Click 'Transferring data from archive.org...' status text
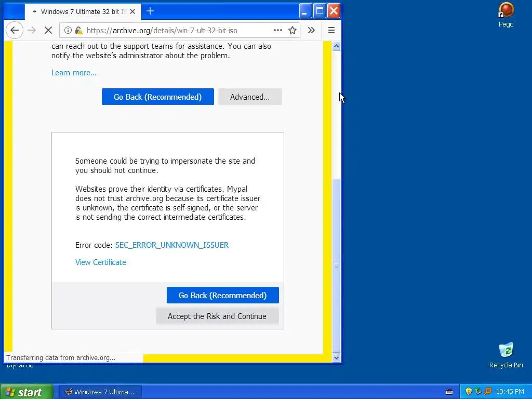Screen dimensions: 532x399 tap(61, 357)
